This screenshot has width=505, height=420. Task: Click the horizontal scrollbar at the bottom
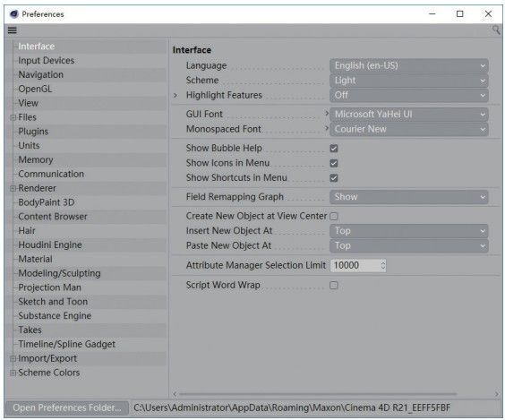pyautogui.click(x=318, y=394)
